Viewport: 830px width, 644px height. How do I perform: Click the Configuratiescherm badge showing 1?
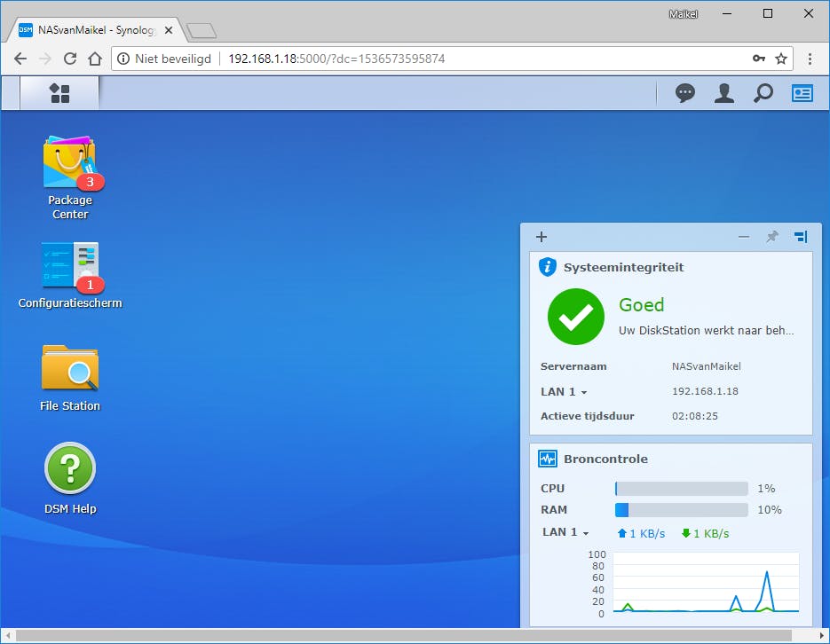pos(90,285)
